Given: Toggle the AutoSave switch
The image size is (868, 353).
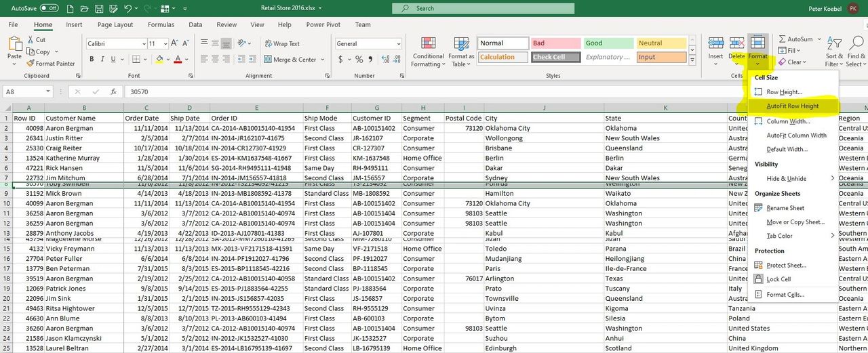Looking at the screenshot, I should 49,8.
